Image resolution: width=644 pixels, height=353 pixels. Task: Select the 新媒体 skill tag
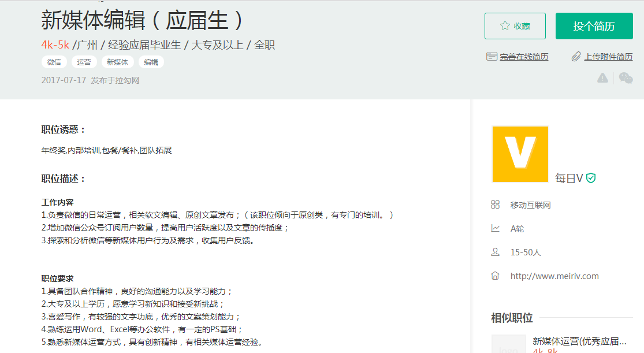[118, 61]
